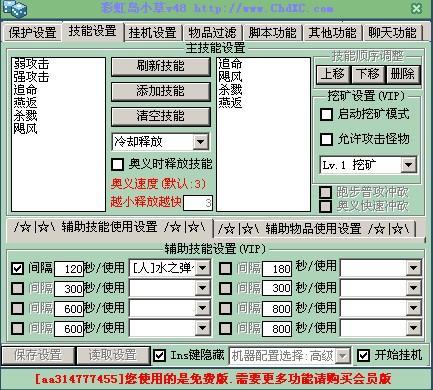
Task: Click the 删除 button
Action: [403, 74]
